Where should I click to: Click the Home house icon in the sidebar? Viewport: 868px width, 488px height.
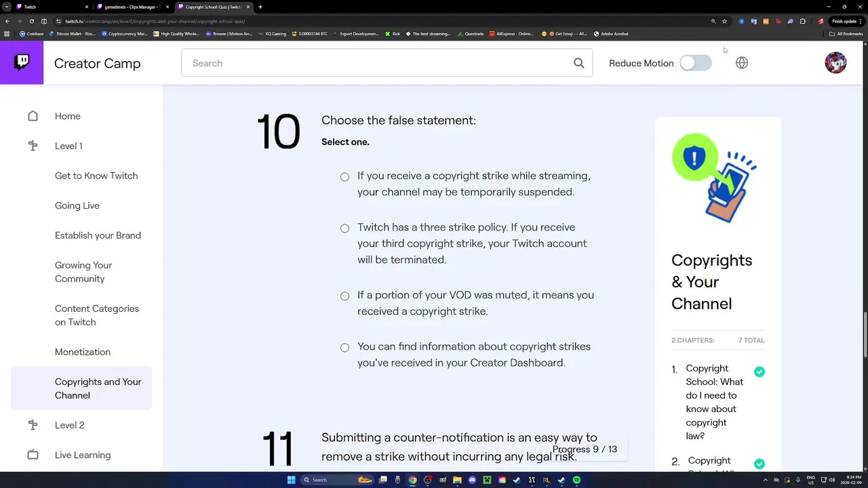tap(33, 116)
